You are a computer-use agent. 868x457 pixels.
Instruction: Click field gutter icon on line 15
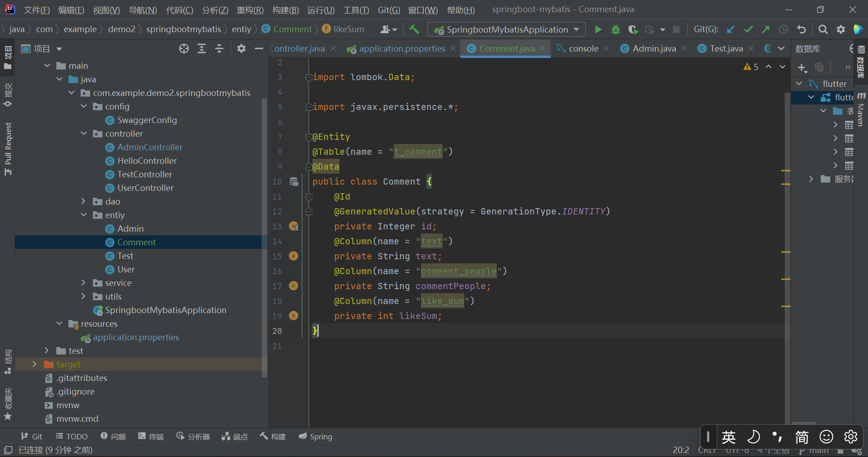(293, 256)
